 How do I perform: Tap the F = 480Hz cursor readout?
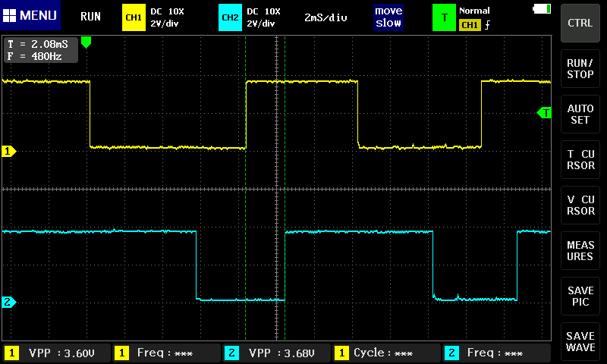tap(35, 56)
